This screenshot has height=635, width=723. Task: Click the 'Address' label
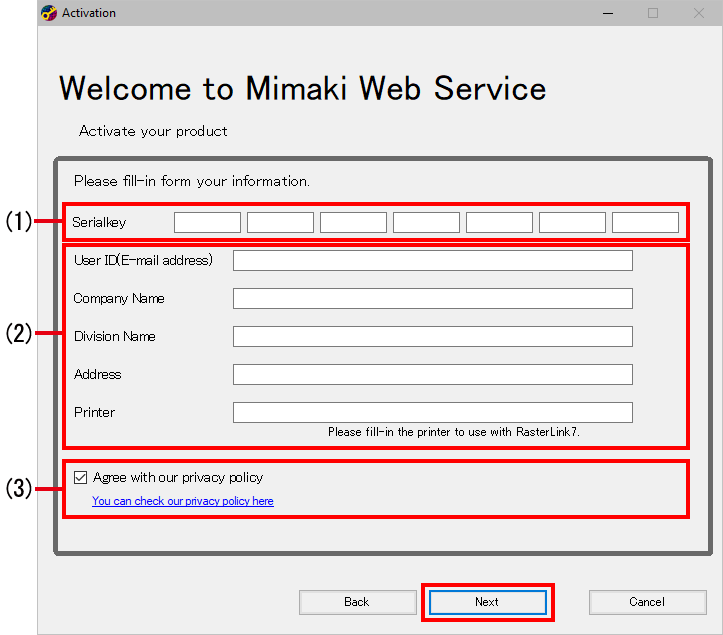coord(98,374)
